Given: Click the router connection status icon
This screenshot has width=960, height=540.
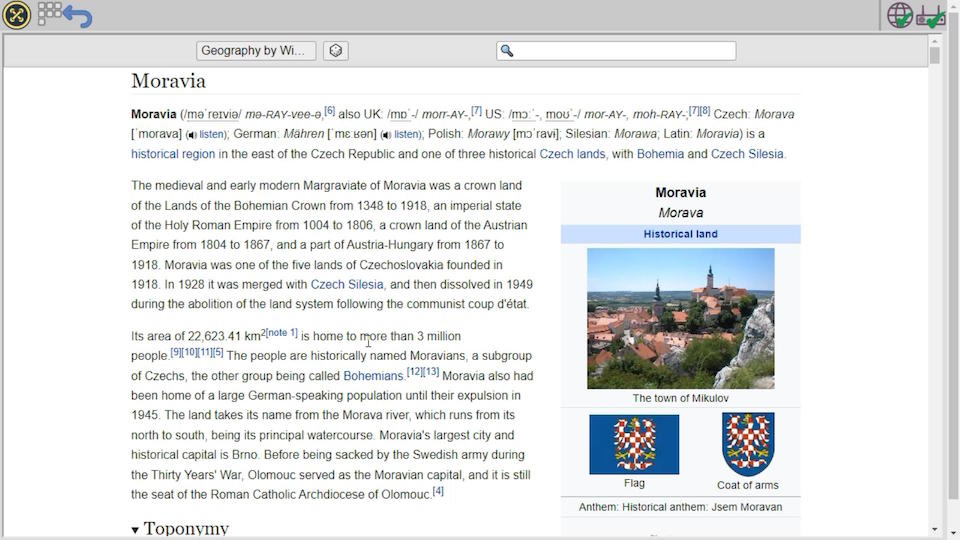Looking at the screenshot, I should [x=931, y=17].
